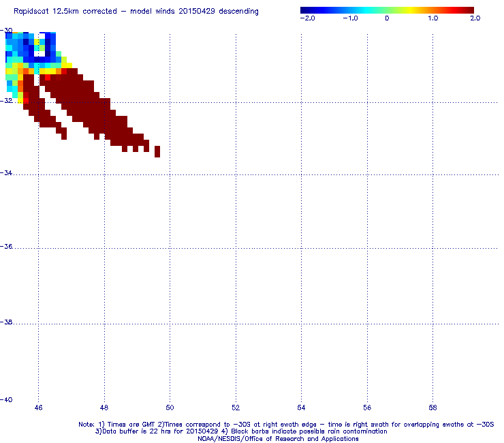Click longitude axis label '58'
This screenshot has height=443, width=504.
[432, 408]
